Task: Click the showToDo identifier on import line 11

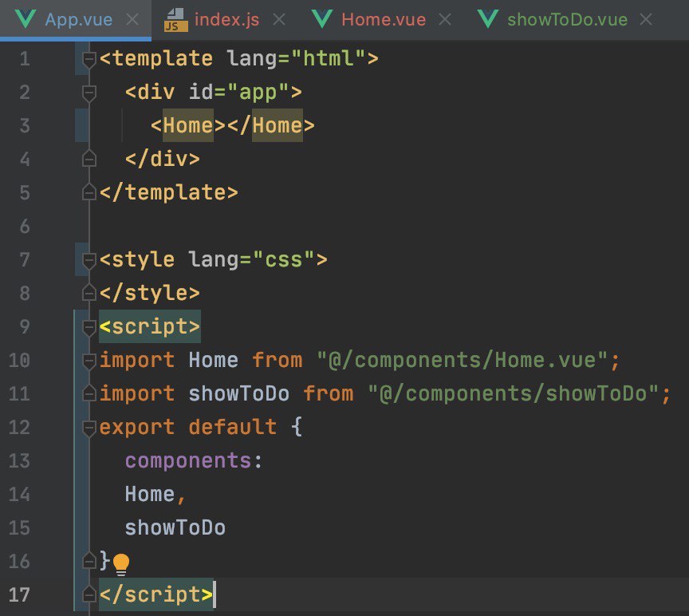Action: 239,393
